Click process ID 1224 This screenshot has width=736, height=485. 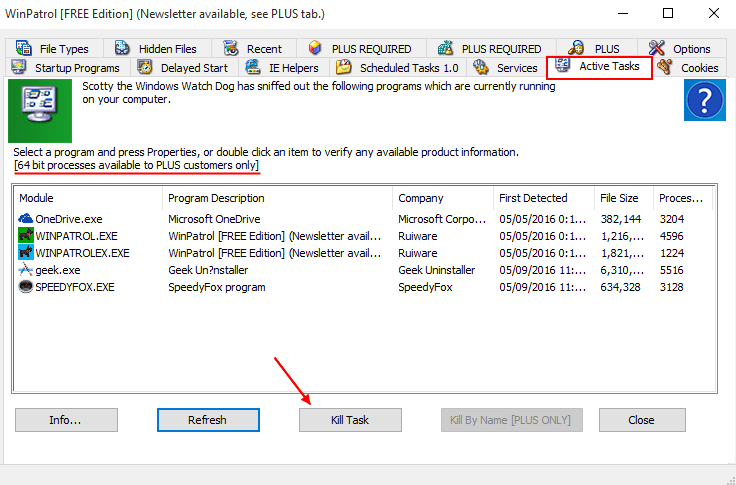point(671,253)
